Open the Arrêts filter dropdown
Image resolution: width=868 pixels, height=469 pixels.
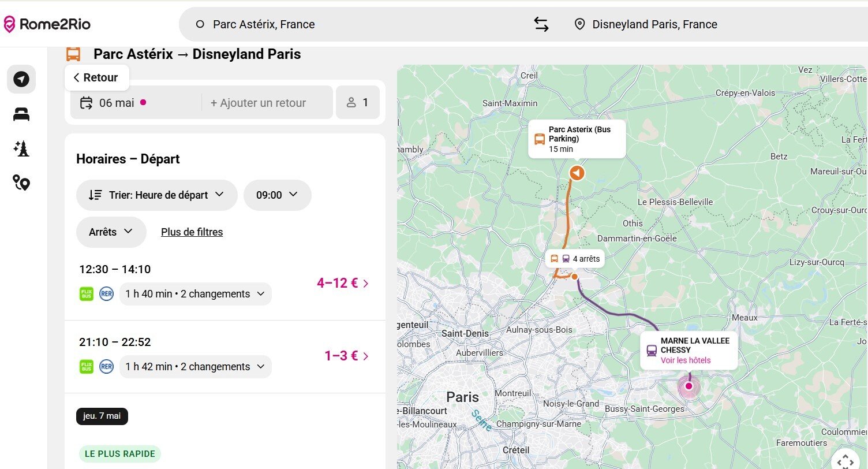(x=111, y=232)
